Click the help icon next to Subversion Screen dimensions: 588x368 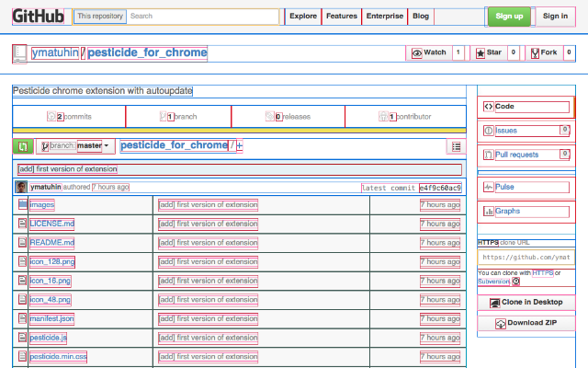[x=516, y=282]
